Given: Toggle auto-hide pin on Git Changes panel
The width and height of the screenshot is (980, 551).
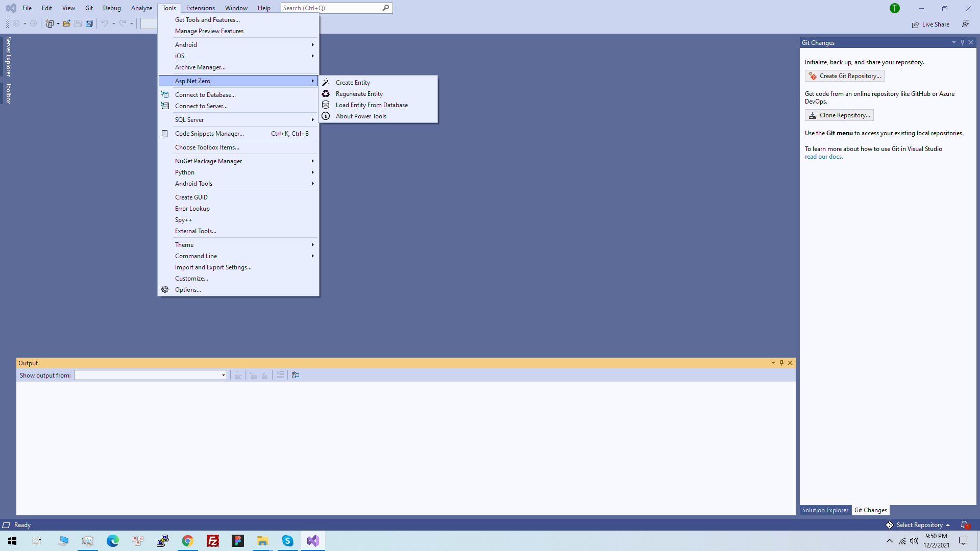Looking at the screenshot, I should pyautogui.click(x=962, y=42).
